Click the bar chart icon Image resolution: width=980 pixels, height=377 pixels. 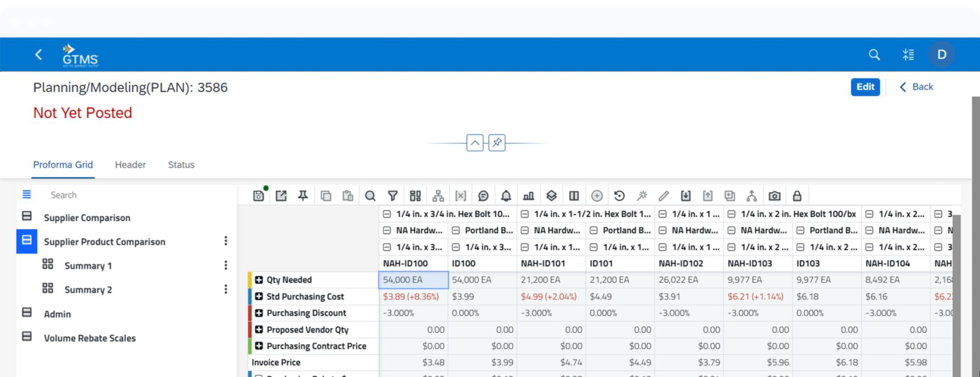click(528, 196)
